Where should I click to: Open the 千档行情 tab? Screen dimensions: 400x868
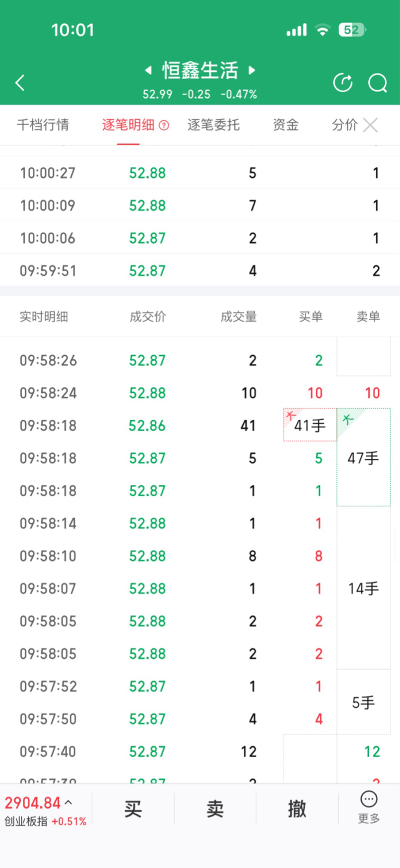click(43, 125)
